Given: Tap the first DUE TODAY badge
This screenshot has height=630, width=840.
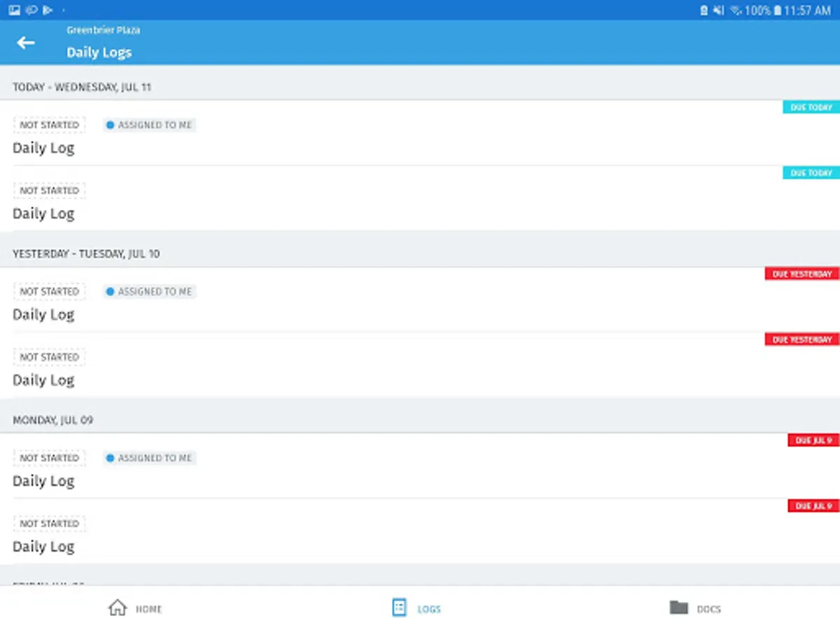Looking at the screenshot, I should (x=811, y=107).
